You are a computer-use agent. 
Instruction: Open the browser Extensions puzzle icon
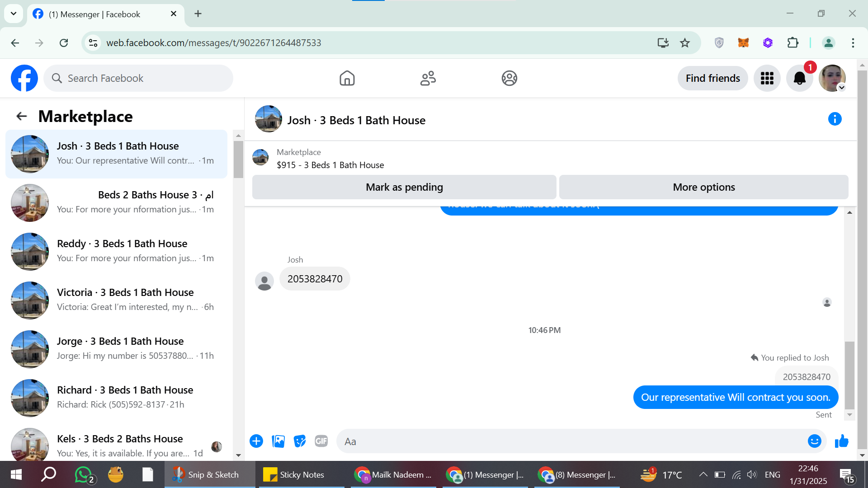coord(793,43)
